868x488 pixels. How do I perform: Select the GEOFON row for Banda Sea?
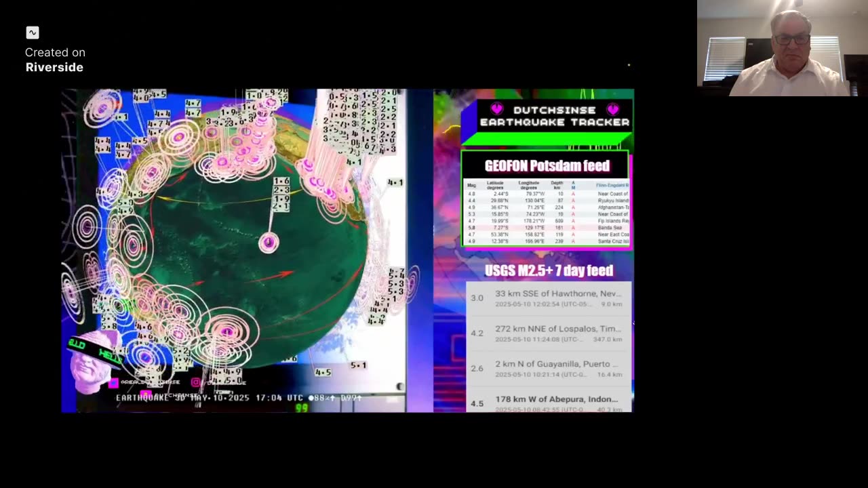click(547, 228)
